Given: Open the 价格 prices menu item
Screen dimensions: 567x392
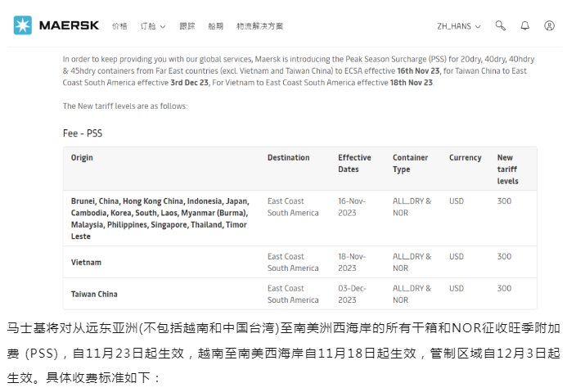Looking at the screenshot, I should point(119,26).
